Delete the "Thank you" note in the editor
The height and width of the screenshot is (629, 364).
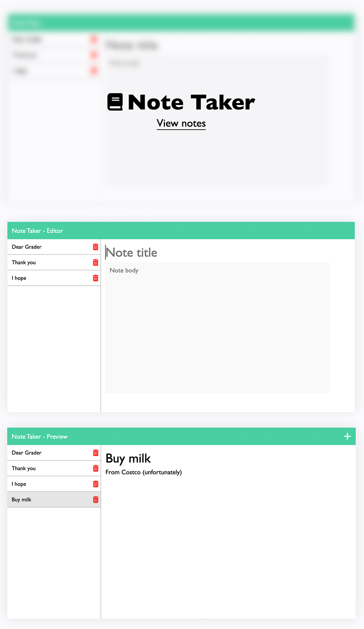tap(95, 262)
